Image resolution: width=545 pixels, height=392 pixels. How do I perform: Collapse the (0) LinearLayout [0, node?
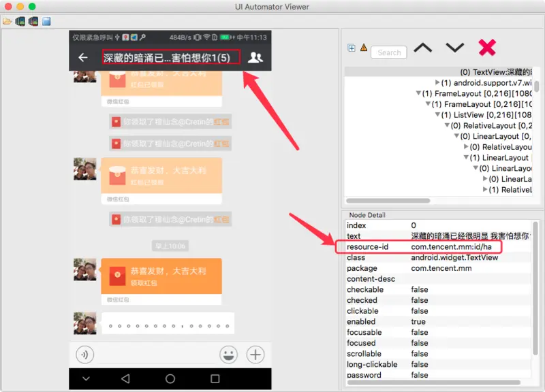coord(456,136)
